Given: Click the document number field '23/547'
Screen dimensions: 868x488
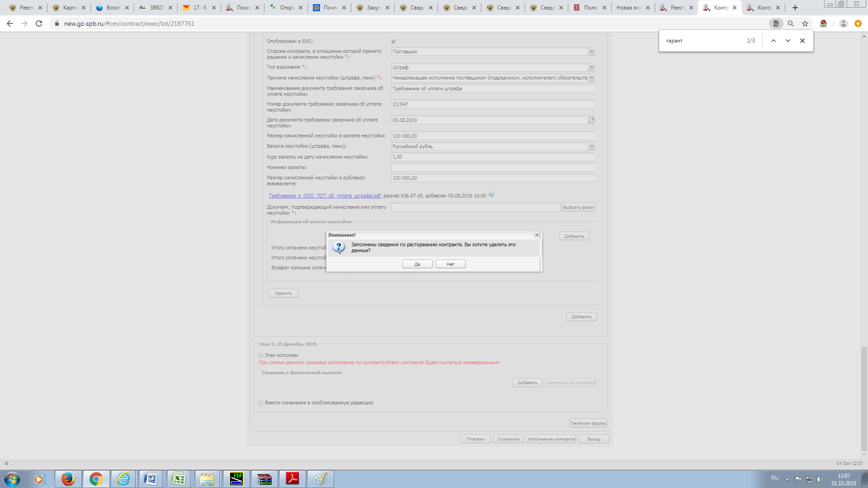Looking at the screenshot, I should (x=492, y=104).
